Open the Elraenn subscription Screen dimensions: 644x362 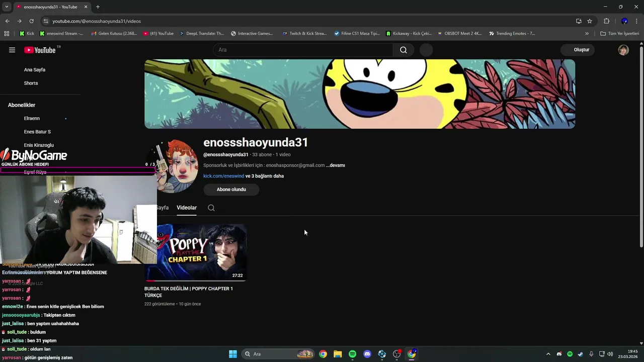coord(32,119)
